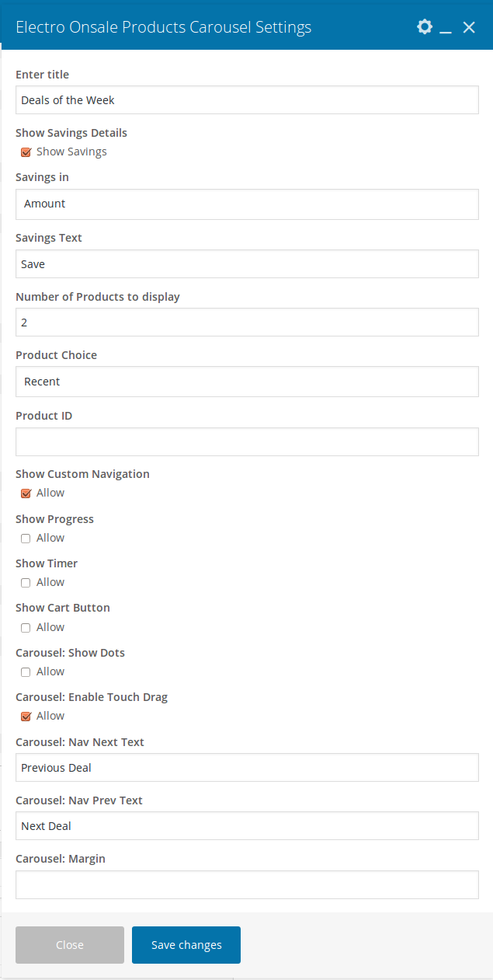This screenshot has height=980, width=493.
Task: Disable Show Custom Navigation Allow checkbox
Action: [26, 493]
